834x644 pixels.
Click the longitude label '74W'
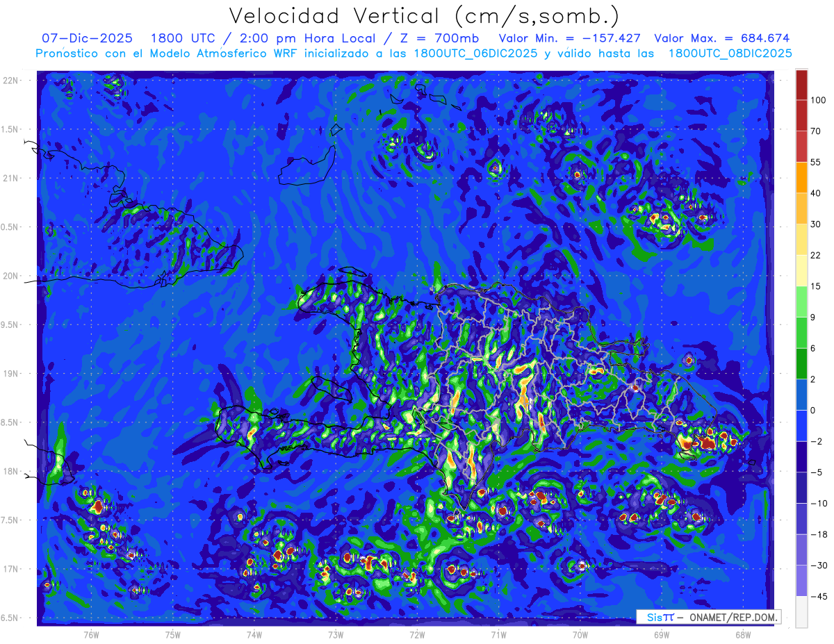[254, 634]
